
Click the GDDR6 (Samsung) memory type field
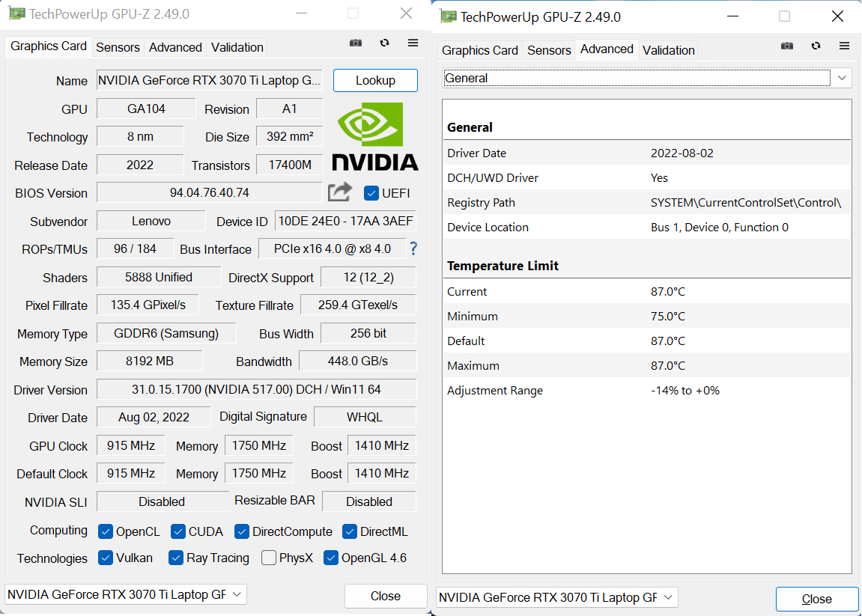tap(166, 334)
